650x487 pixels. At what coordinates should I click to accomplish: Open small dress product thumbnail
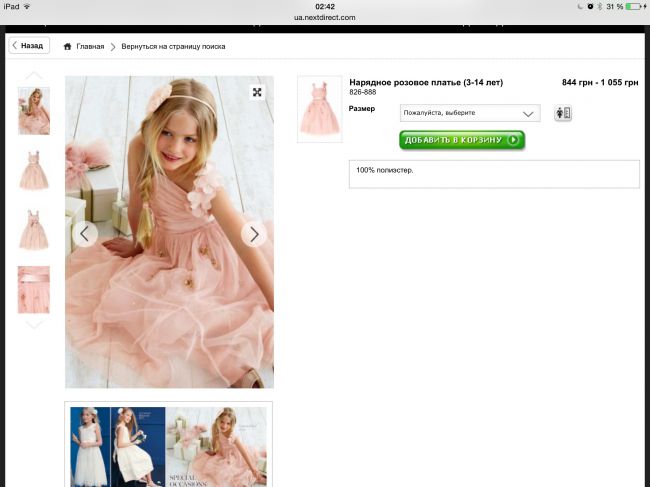click(320, 109)
